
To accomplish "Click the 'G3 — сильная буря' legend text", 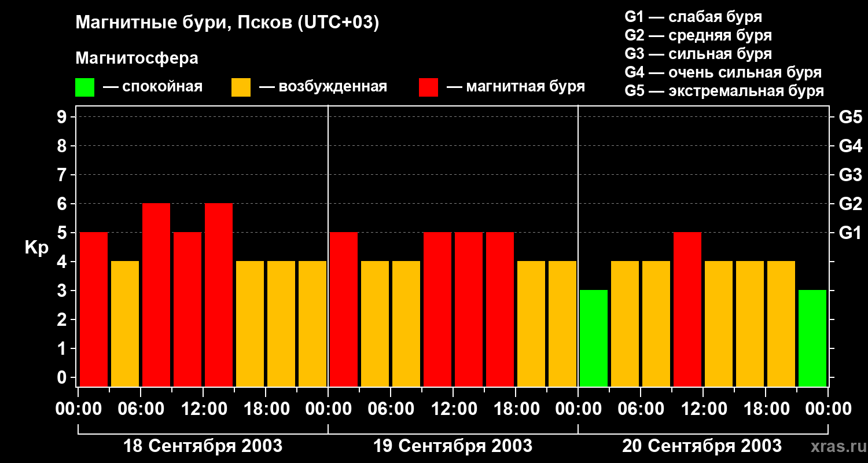I will 698,54.
